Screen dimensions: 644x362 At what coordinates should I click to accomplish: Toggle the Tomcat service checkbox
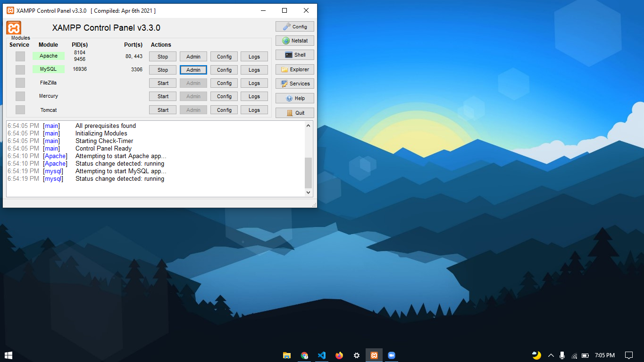point(20,110)
